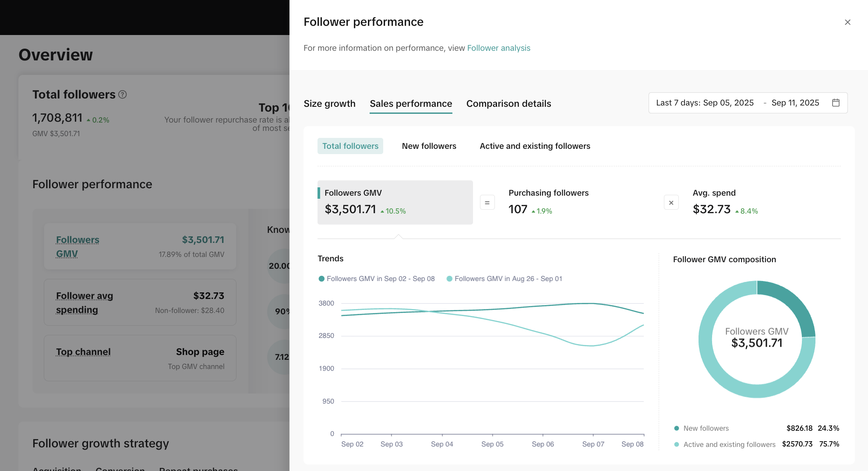Click the calendar icon in date picker
The height and width of the screenshot is (471, 868).
(836, 103)
